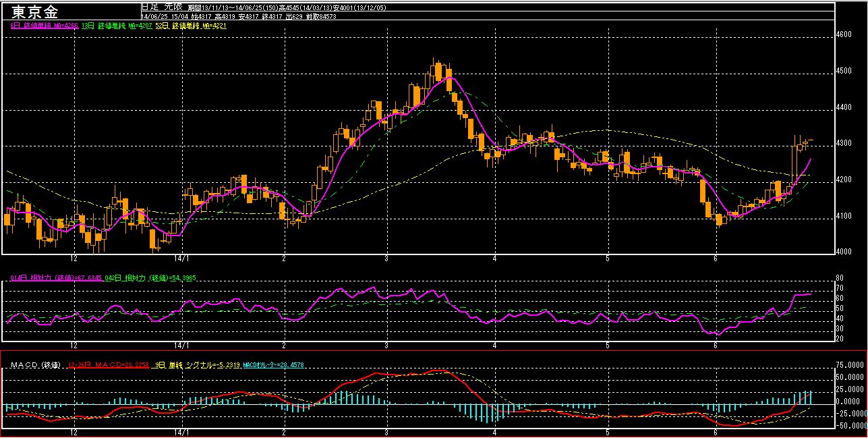Screen dimensions: 868x438
Task: Click the month 3 date axis marker
Action: coord(386,258)
